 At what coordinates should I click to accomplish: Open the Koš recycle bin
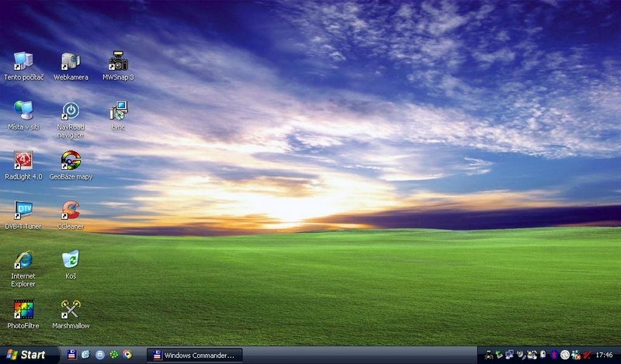pyautogui.click(x=71, y=261)
